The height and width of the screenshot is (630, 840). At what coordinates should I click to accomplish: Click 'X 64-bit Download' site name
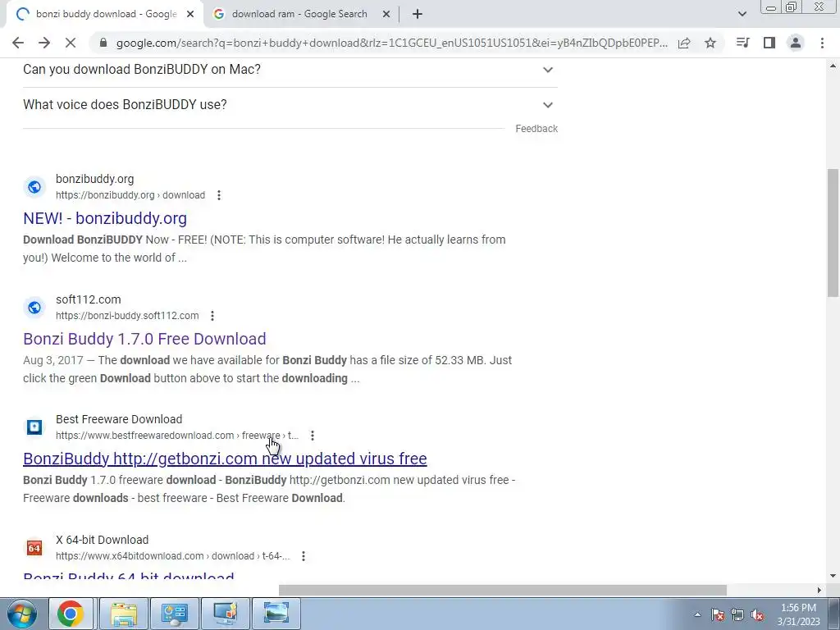coord(103,540)
